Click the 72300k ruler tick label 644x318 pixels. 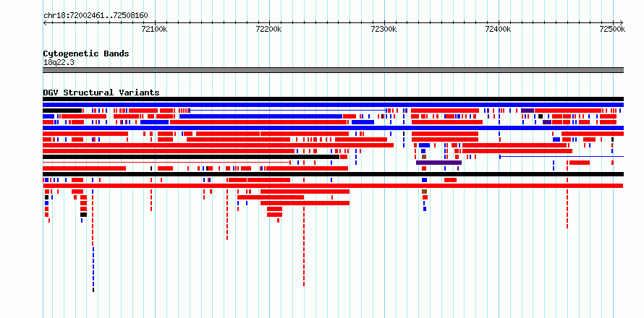click(384, 29)
